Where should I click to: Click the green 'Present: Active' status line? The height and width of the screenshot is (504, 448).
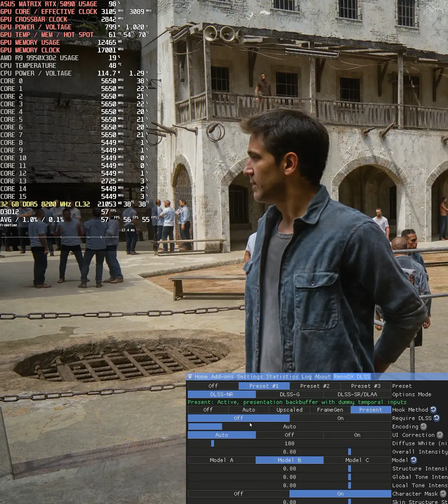[297, 402]
